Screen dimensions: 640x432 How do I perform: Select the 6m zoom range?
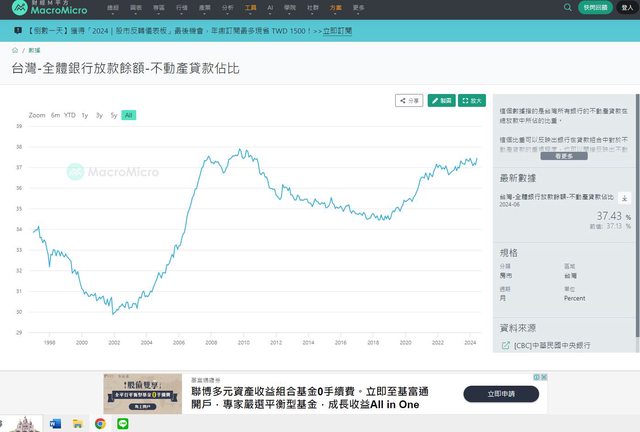pyautogui.click(x=56, y=115)
